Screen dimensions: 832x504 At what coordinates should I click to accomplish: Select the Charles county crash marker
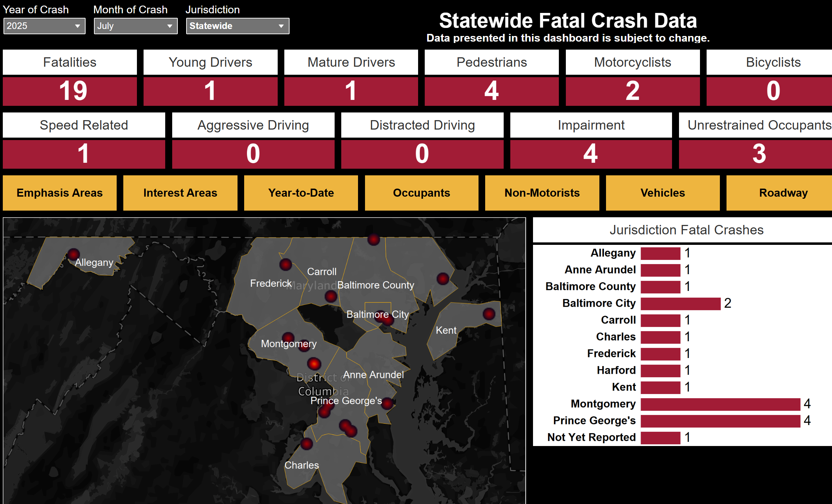tap(307, 444)
